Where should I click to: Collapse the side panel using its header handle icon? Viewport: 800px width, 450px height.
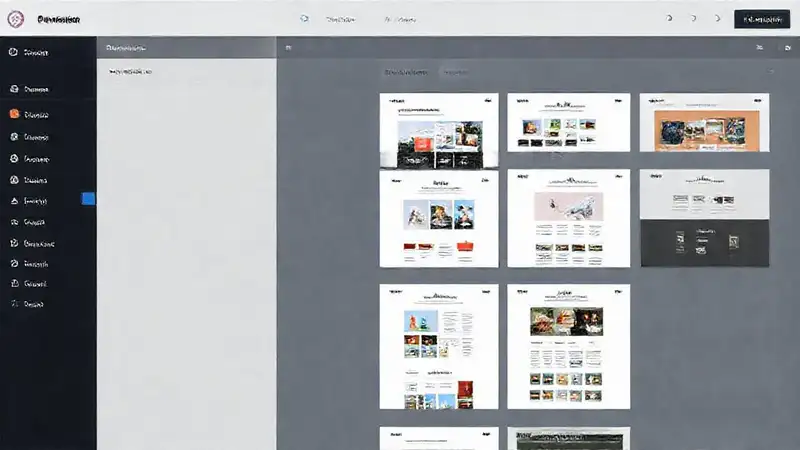coord(288,47)
